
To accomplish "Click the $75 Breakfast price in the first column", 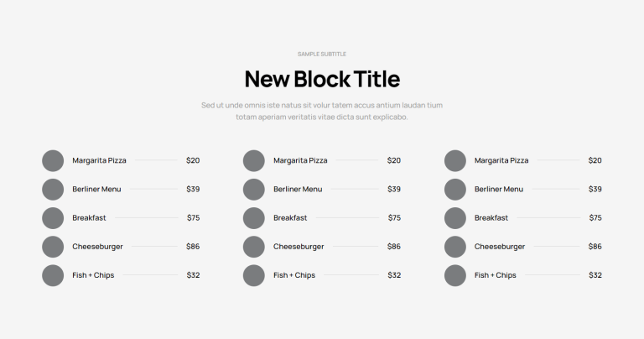I will [193, 218].
